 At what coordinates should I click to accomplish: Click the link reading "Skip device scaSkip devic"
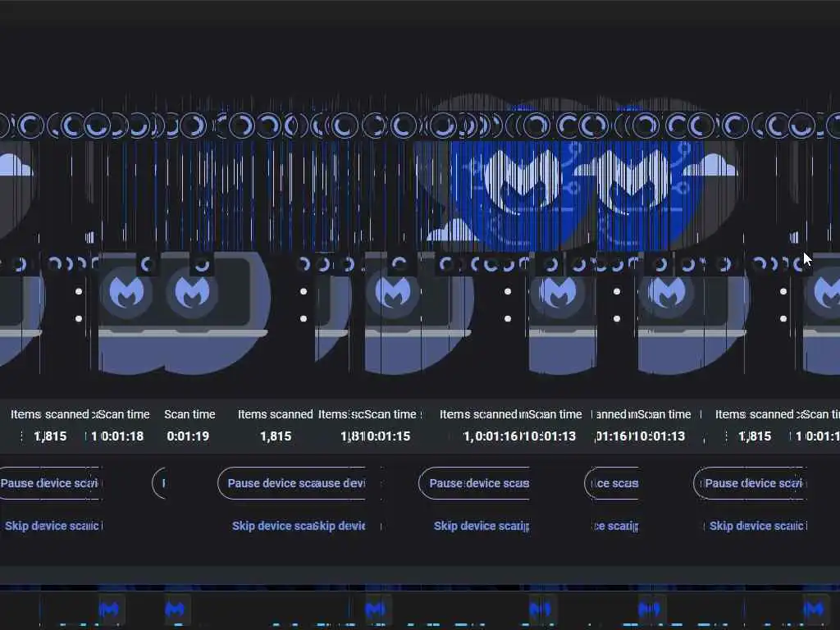click(299, 526)
